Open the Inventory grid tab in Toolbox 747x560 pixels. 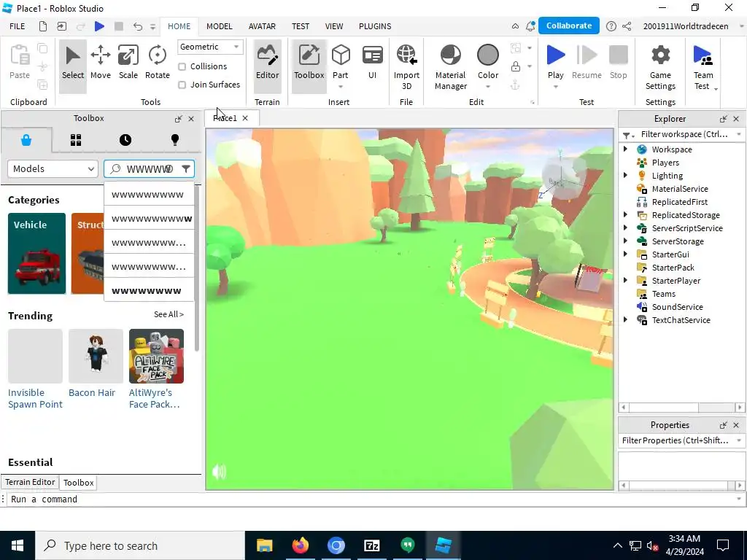[76, 140]
